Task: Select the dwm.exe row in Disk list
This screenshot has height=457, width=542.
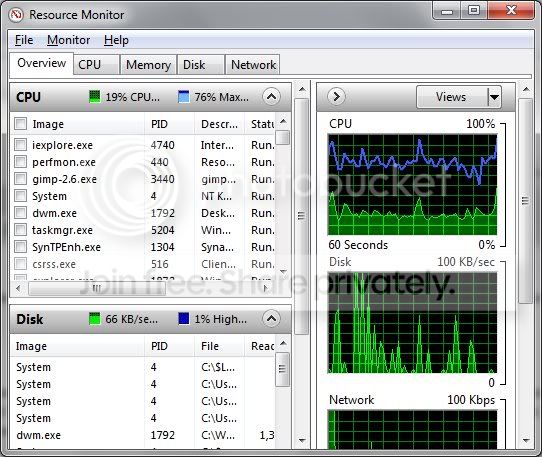Action: coord(143,435)
